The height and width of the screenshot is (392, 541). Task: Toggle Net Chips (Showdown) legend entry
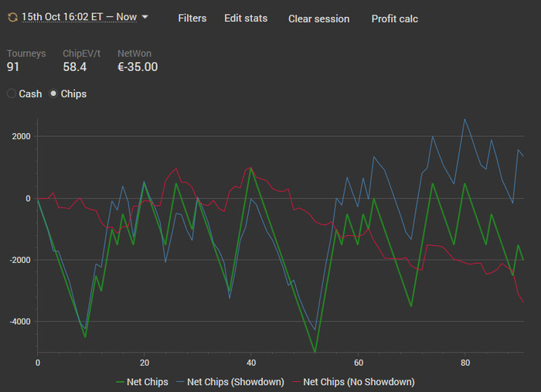point(230,382)
